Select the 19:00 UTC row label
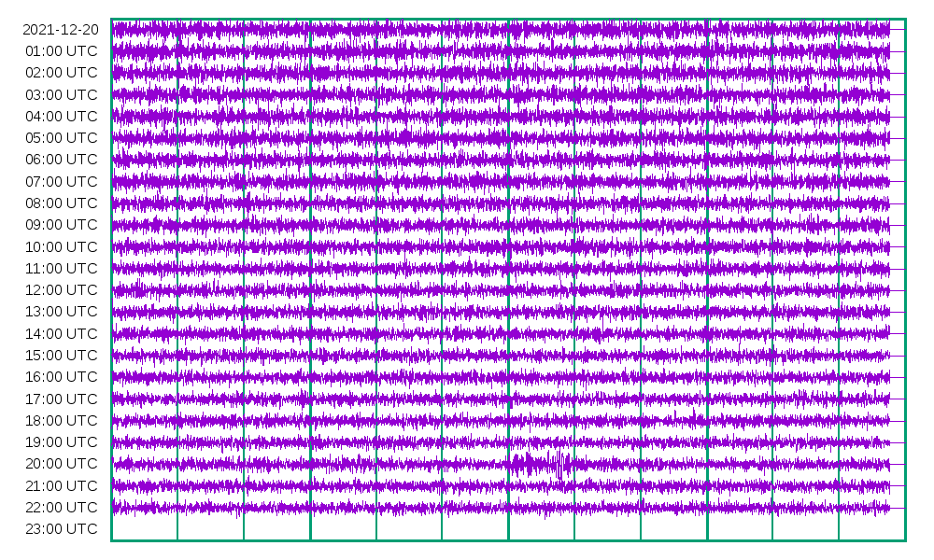The height and width of the screenshot is (560, 934). click(x=62, y=442)
